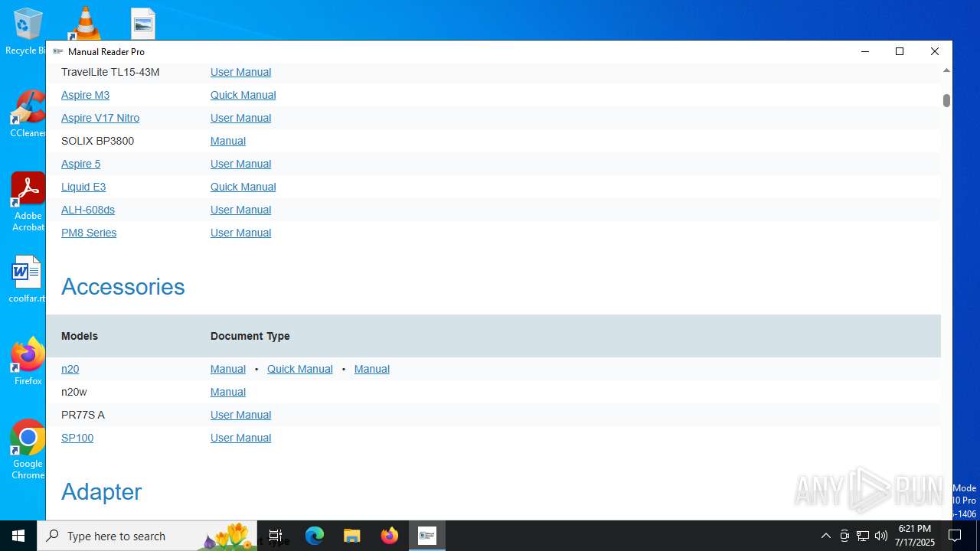Screen dimensions: 980x551
Task: Click the Accessories section heading
Action: 123,286
